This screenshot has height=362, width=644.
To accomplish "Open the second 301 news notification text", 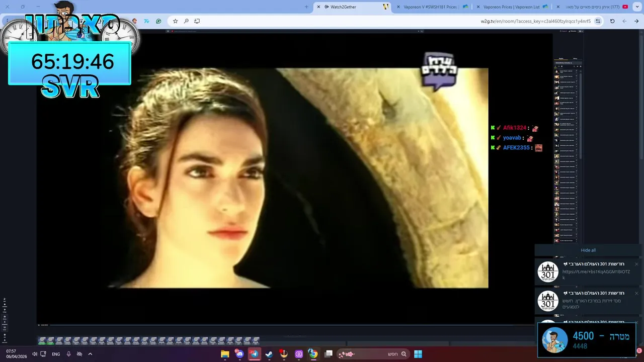I will click(x=592, y=303).
